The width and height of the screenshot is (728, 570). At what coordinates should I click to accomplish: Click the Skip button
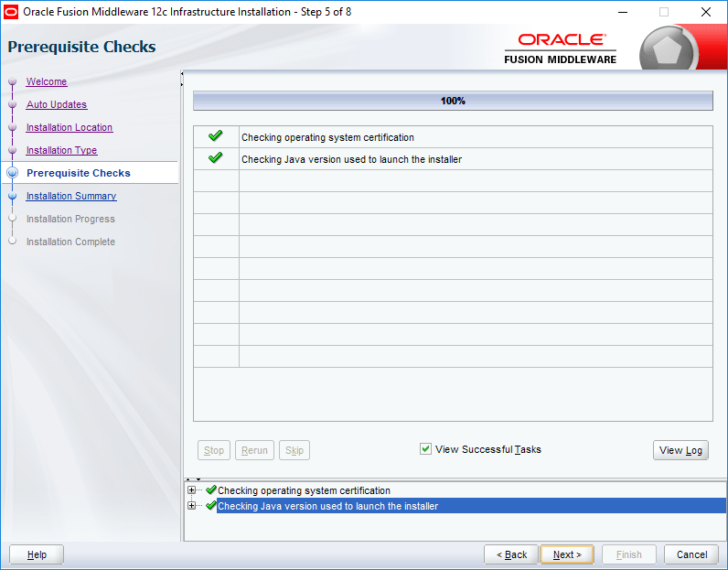coord(294,450)
